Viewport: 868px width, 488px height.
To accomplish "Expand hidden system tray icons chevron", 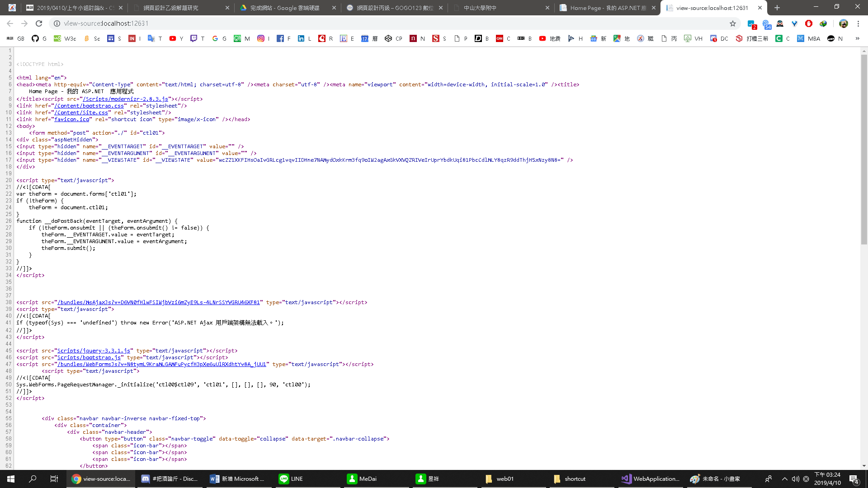I will coord(785,479).
